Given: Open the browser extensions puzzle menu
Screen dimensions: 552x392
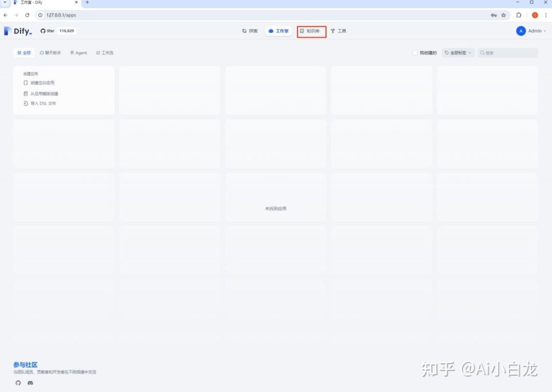Looking at the screenshot, I should (x=518, y=15).
